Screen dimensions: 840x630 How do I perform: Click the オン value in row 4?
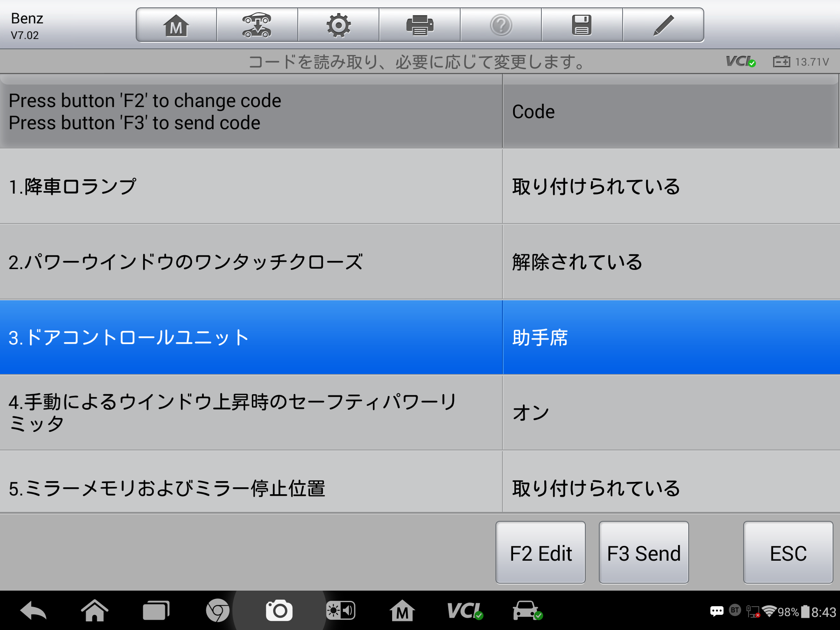[x=531, y=413]
